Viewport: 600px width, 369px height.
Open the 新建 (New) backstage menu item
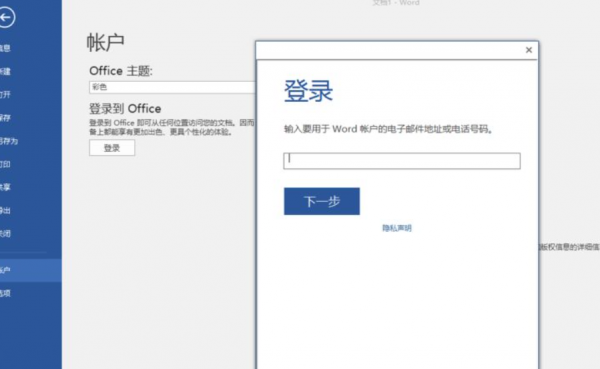tap(5, 71)
